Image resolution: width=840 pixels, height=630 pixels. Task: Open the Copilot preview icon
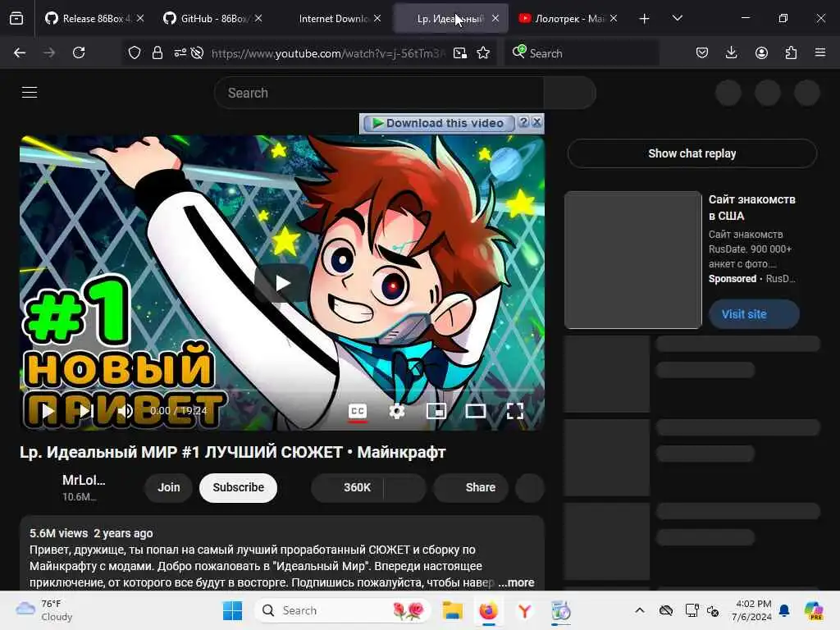tap(814, 610)
